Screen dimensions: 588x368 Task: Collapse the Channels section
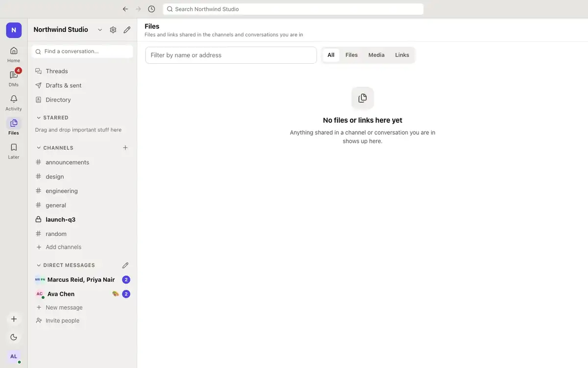pos(55,148)
